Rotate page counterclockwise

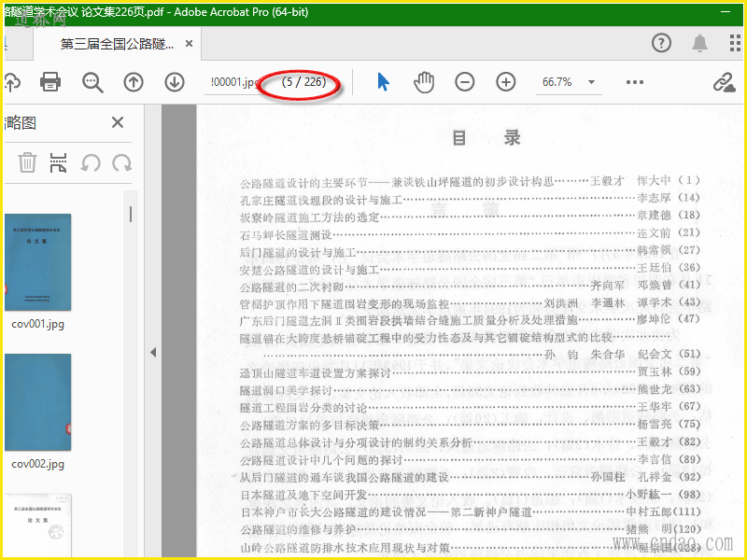tap(90, 162)
